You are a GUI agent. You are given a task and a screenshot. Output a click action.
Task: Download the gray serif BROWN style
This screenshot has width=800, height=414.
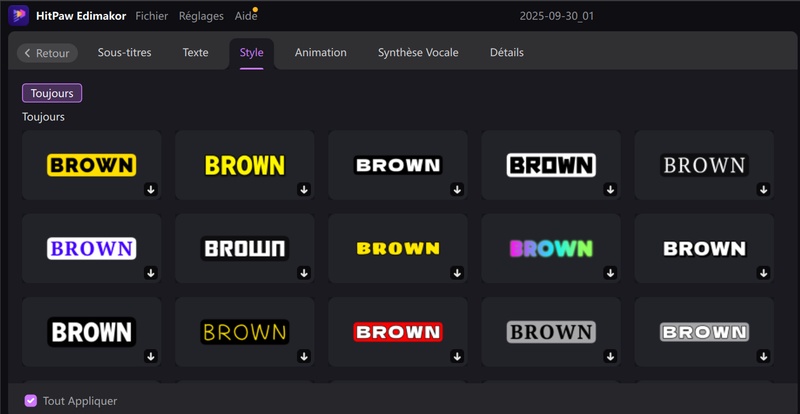tap(609, 355)
